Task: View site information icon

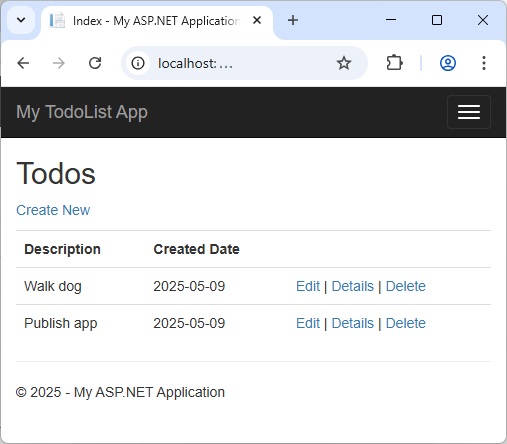Action: pyautogui.click(x=138, y=63)
